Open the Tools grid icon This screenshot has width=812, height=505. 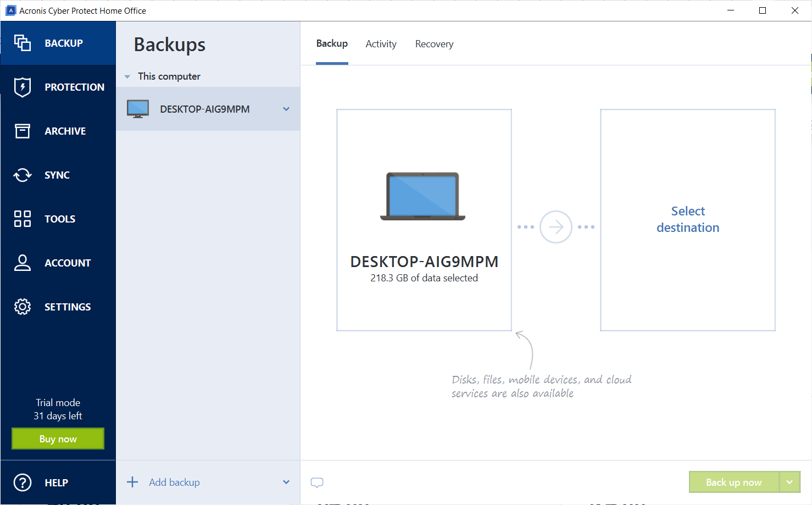(x=23, y=219)
